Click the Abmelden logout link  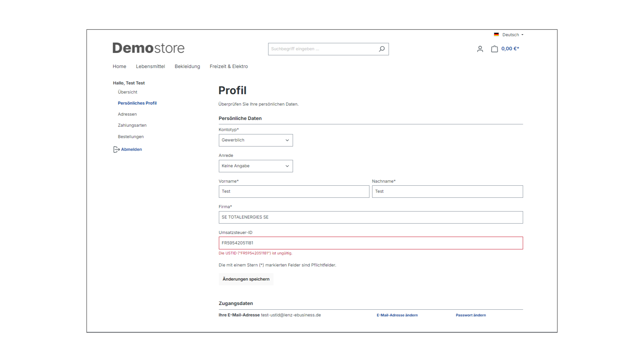[x=131, y=149]
